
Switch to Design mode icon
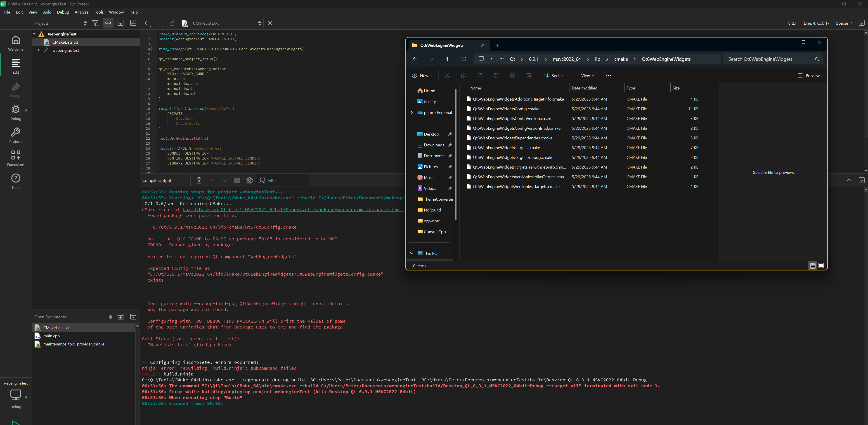point(16,89)
